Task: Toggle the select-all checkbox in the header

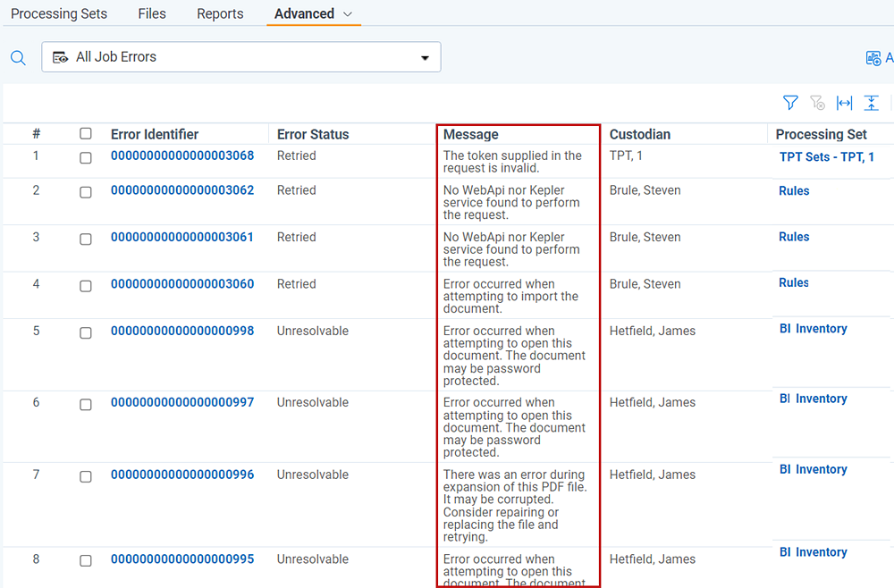Action: (86, 133)
